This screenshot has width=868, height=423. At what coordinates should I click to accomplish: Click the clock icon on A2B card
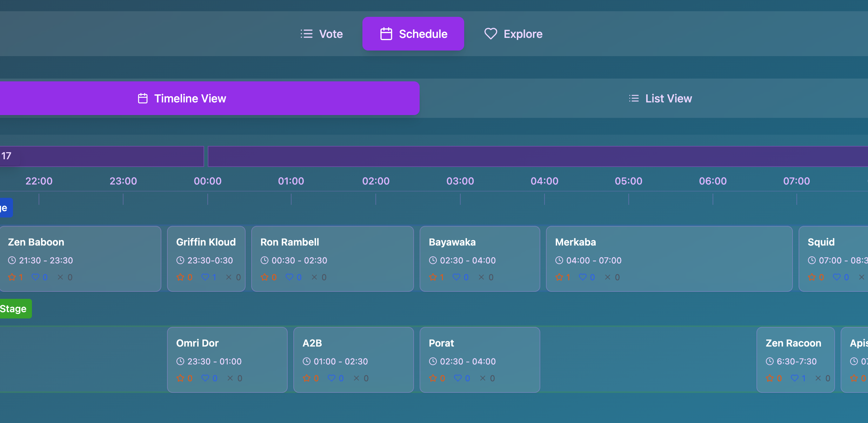tap(307, 361)
